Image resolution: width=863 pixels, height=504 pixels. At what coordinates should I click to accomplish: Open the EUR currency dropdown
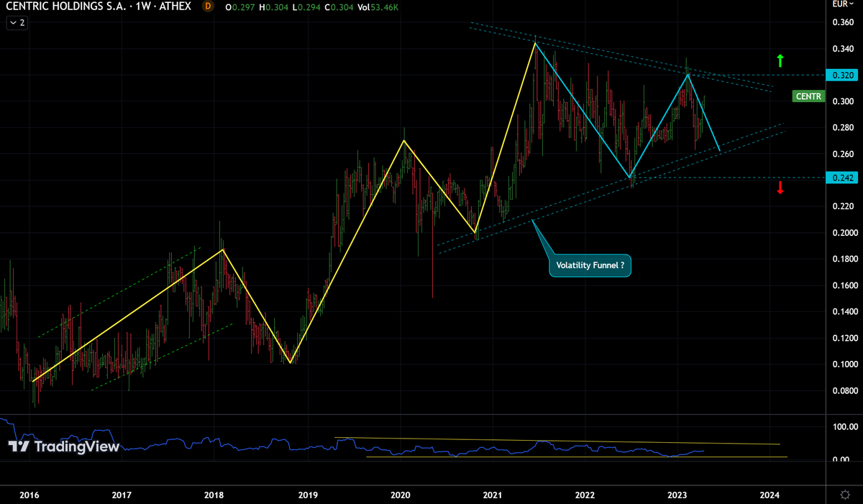coord(844,4)
